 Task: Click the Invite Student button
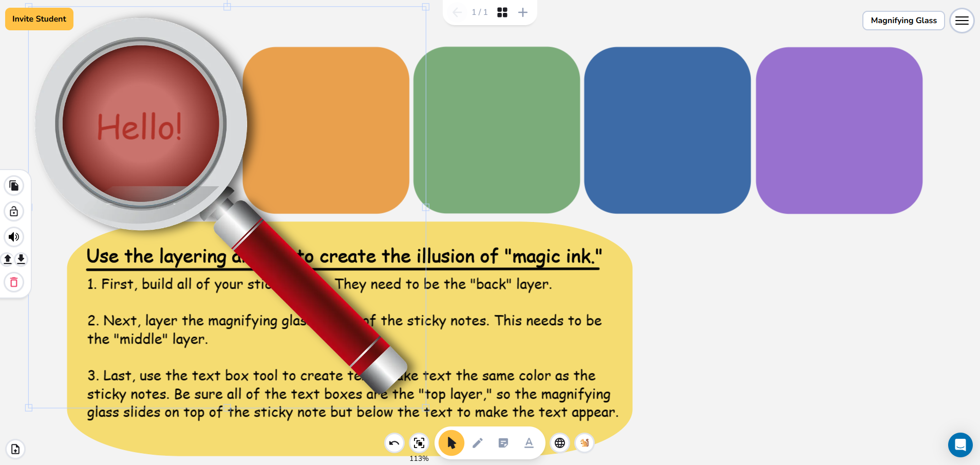point(39,19)
